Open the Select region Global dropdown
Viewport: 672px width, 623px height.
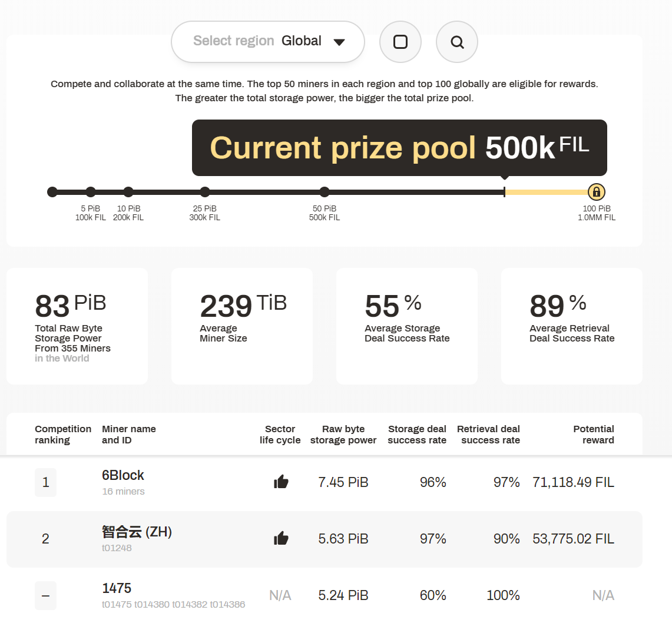[x=268, y=41]
